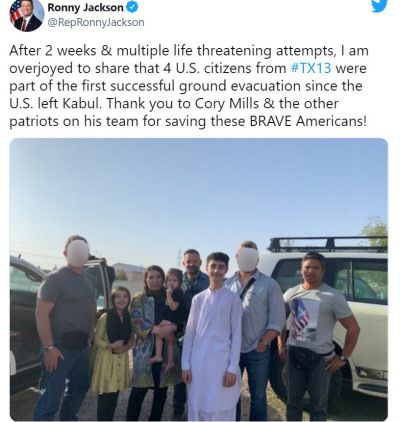This screenshot has height=422, width=400.
Task: Click the blue verified badge
Action: pos(132,7)
